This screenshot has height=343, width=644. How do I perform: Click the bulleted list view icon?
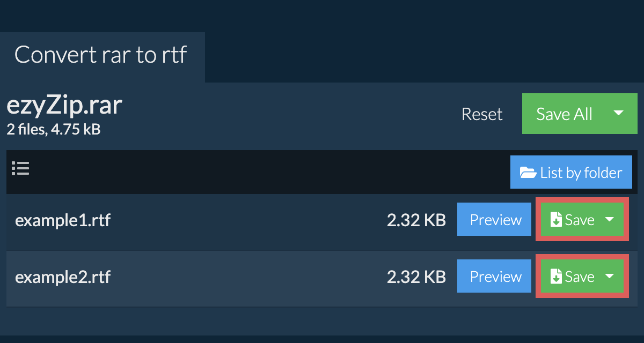(x=20, y=169)
